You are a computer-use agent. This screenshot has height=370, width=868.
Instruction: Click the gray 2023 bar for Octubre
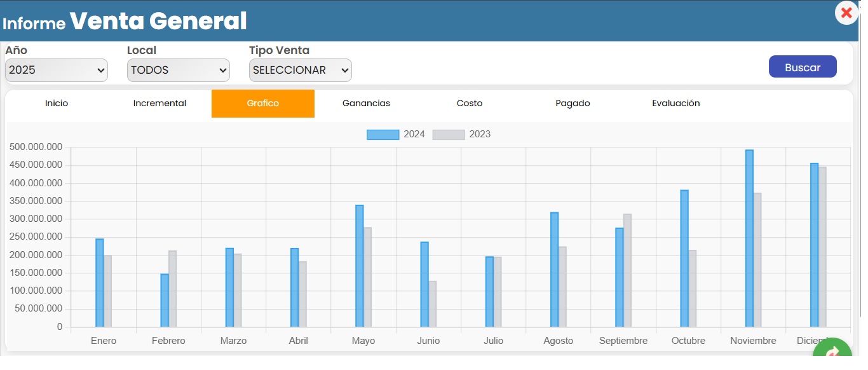(692, 289)
